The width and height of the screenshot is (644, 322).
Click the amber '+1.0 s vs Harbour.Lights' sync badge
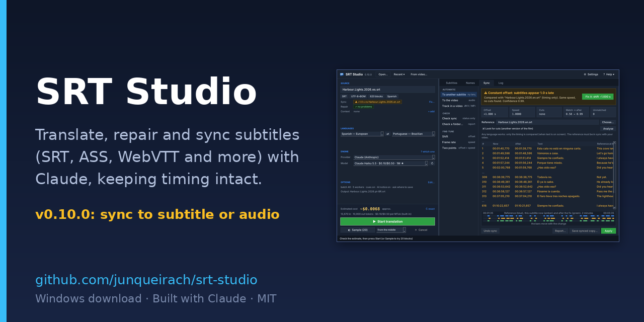[377, 102]
